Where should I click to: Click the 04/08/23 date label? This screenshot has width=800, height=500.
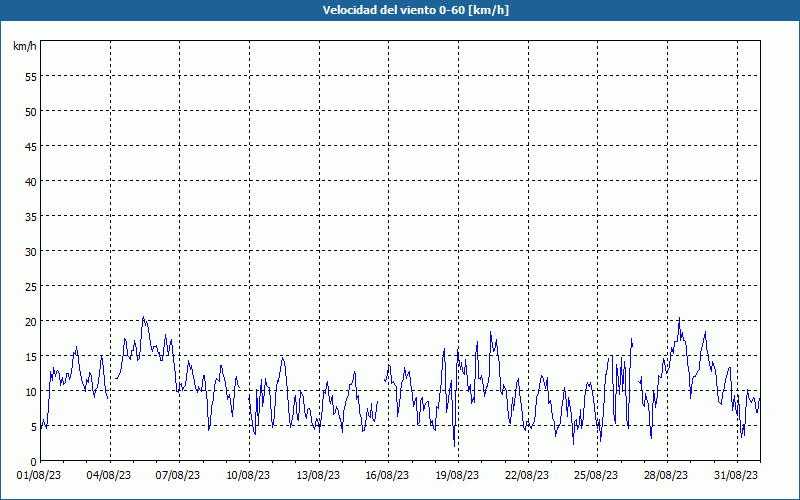click(x=109, y=476)
